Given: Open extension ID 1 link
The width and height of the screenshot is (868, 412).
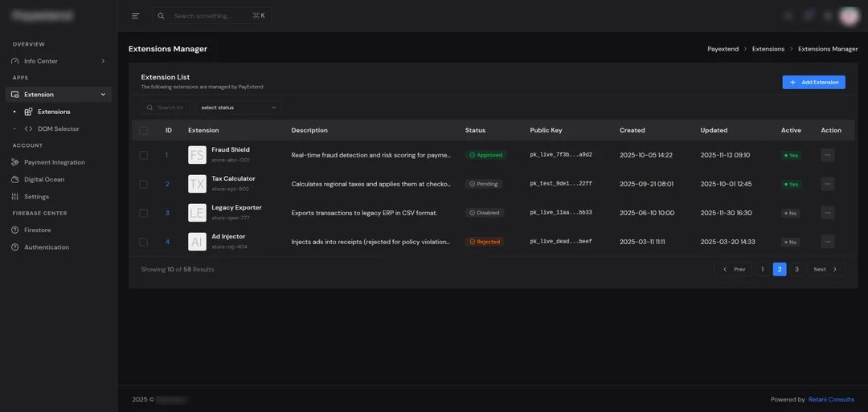Looking at the screenshot, I should click(x=166, y=155).
